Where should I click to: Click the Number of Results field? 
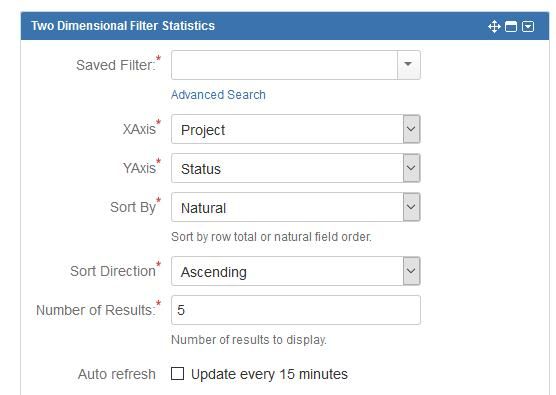tap(296, 310)
